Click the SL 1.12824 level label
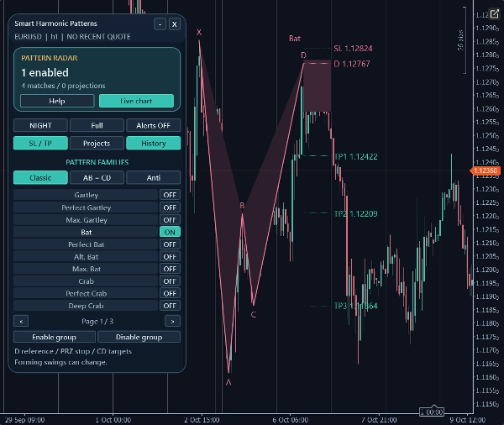Screen dimensions: 504x425 pyautogui.click(x=353, y=49)
